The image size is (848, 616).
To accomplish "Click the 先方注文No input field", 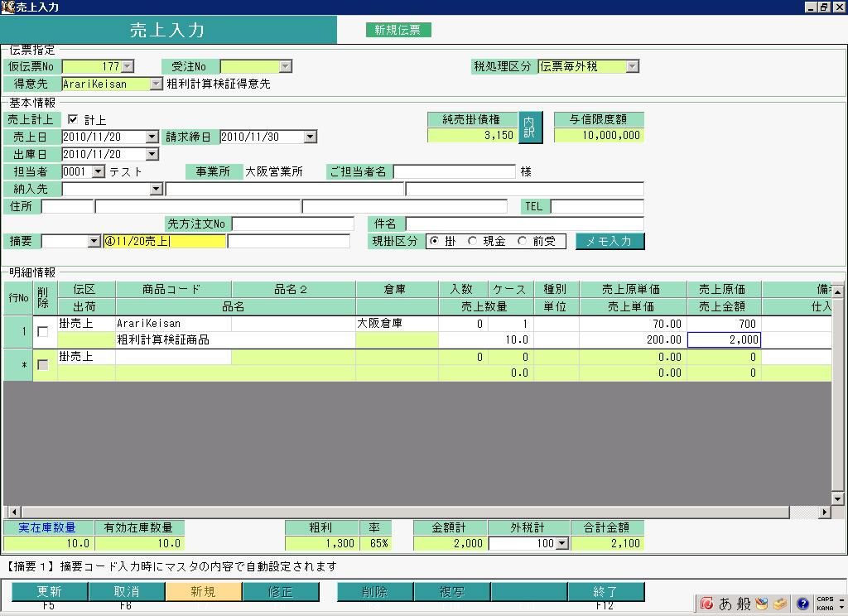I will click(293, 224).
